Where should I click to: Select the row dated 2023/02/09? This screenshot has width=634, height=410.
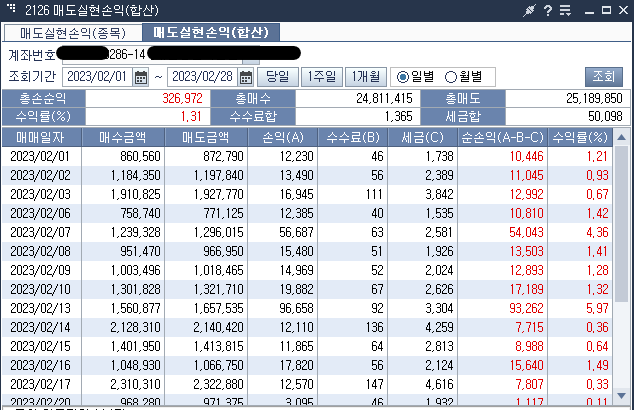coord(307,271)
